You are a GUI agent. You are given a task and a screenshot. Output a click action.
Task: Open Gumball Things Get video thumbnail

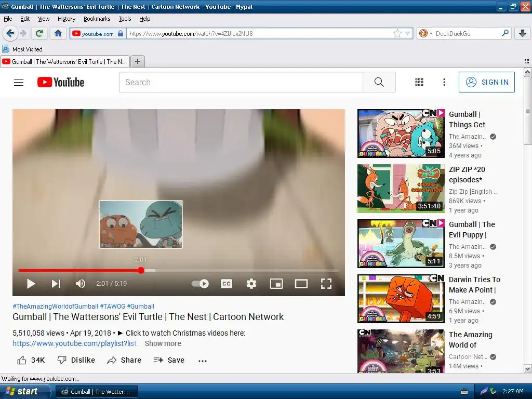point(401,134)
